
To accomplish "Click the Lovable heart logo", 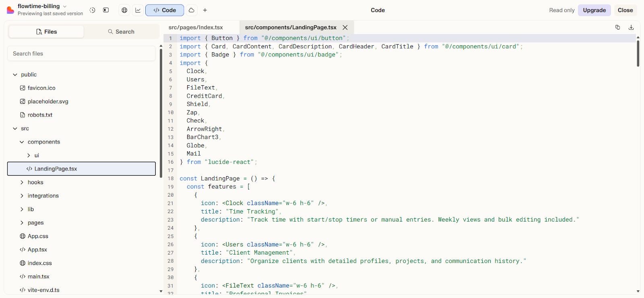I will click(10, 10).
